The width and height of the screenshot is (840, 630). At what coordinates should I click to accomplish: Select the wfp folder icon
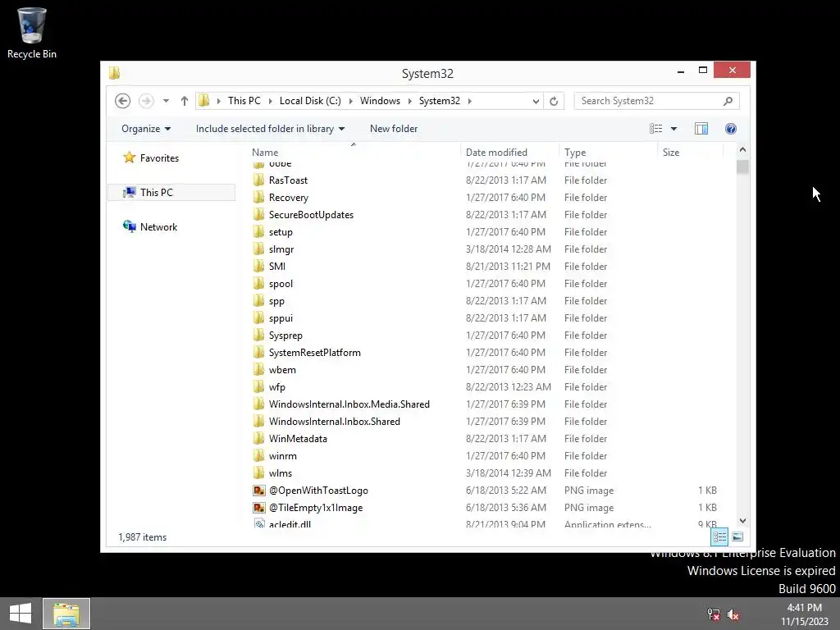tap(258, 386)
